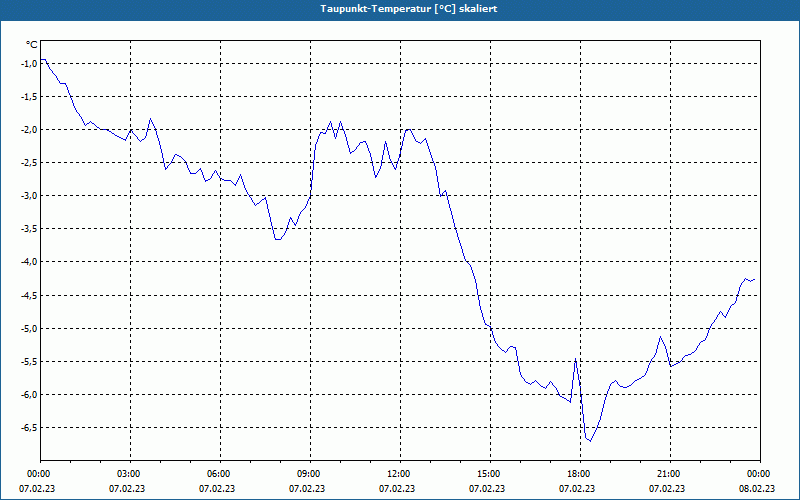This screenshot has height=500, width=800.
Task: Pick the 18:00 time label
Action: (580, 474)
